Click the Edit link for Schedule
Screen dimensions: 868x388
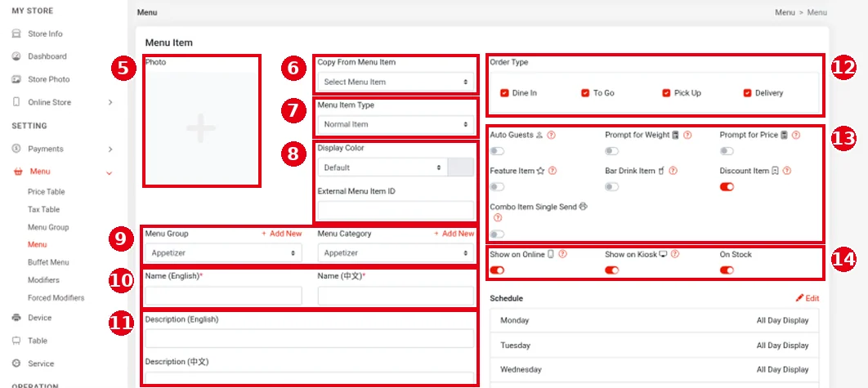[x=812, y=298]
